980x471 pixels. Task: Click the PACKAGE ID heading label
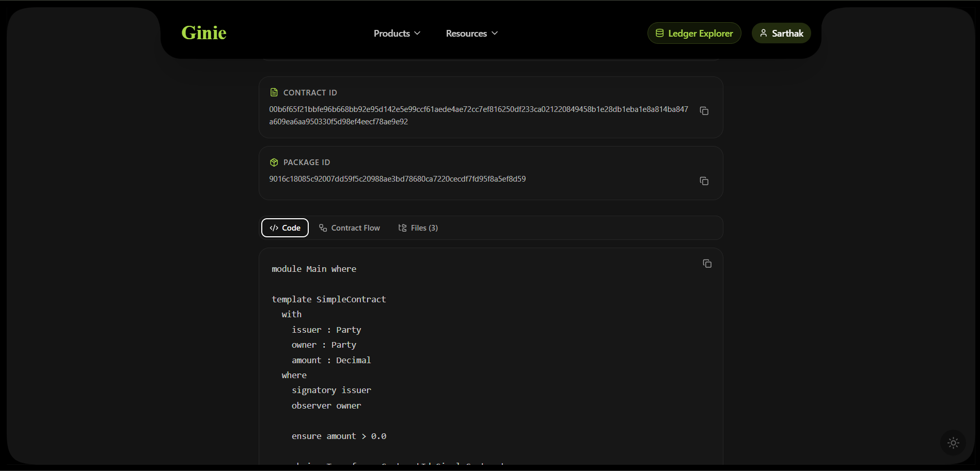pos(307,163)
